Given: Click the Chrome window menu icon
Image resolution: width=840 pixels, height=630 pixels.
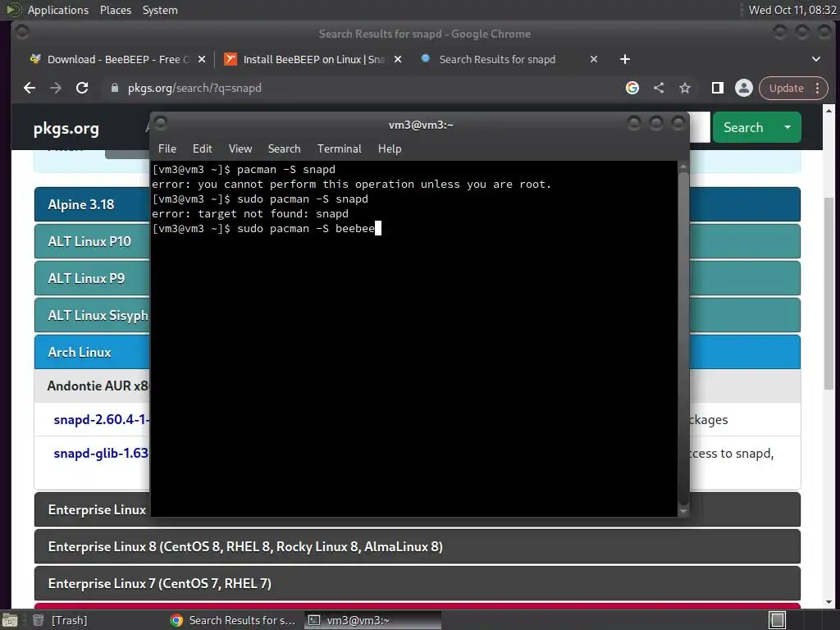Looking at the screenshot, I should (22, 33).
